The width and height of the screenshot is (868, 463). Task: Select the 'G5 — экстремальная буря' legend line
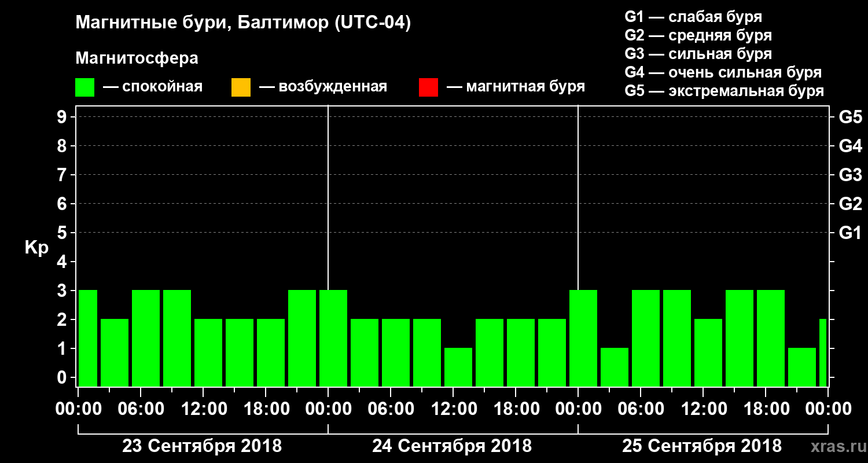[724, 91]
